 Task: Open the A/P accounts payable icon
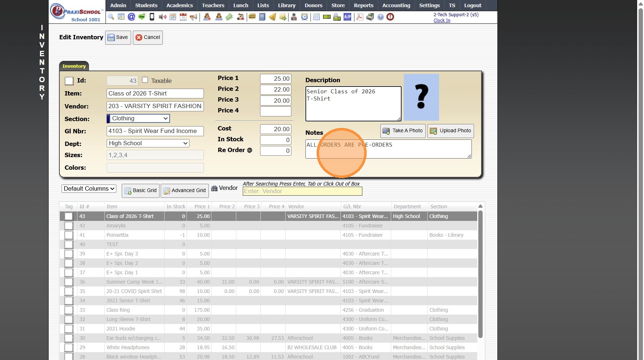click(348, 17)
